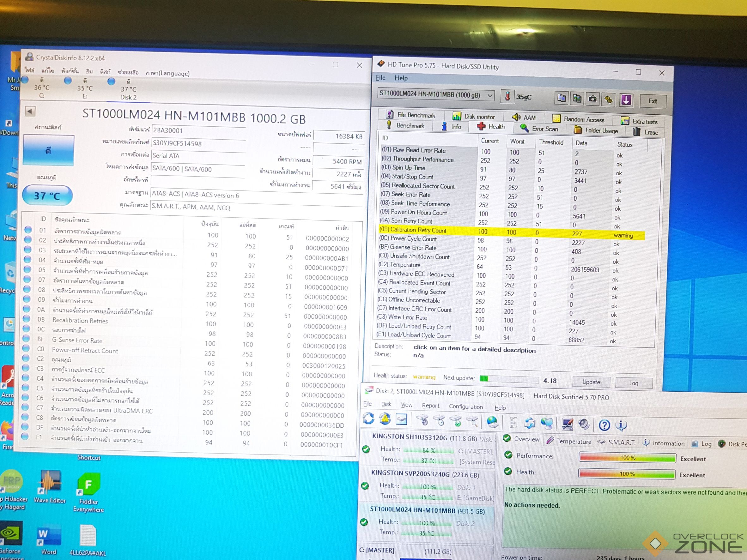Click the speaker sound icon in Sentinel toolbar

click(x=584, y=424)
